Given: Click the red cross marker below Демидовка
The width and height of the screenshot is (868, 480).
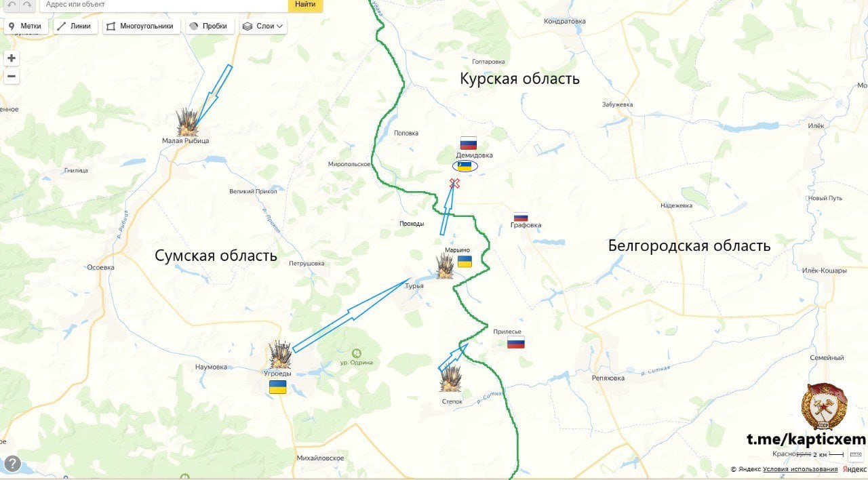Looking at the screenshot, I should [x=455, y=183].
